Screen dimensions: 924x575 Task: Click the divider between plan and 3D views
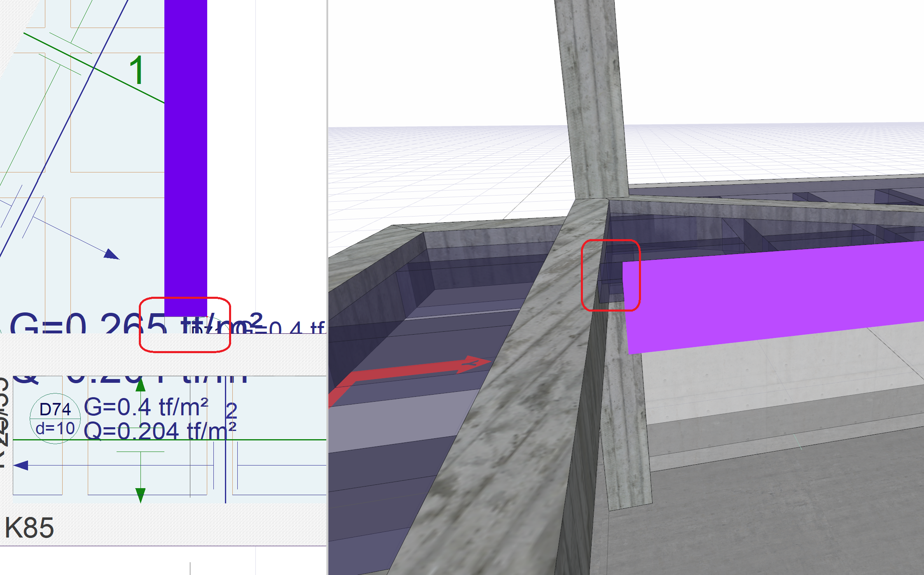327,288
